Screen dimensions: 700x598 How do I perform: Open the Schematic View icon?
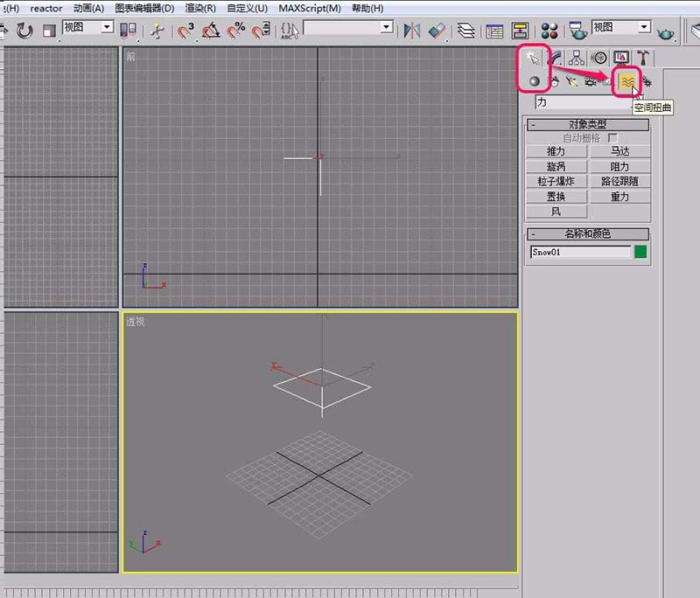pos(520,31)
